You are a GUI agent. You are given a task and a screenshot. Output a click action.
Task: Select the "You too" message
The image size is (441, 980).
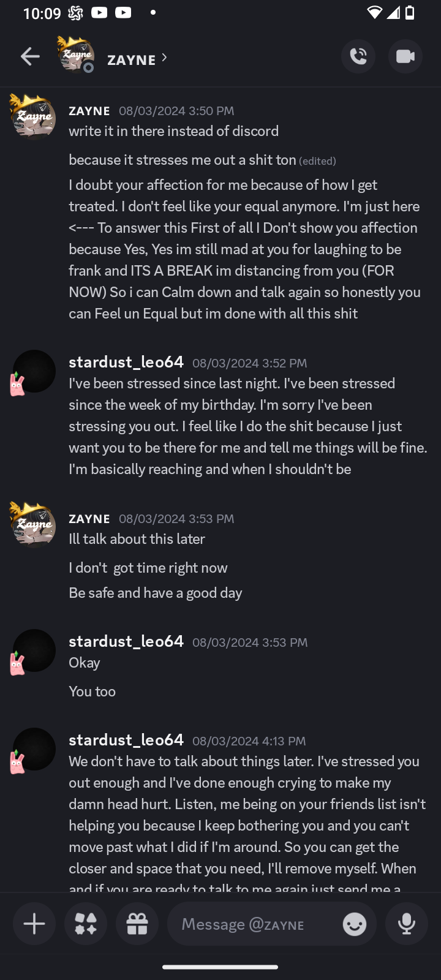tap(92, 692)
